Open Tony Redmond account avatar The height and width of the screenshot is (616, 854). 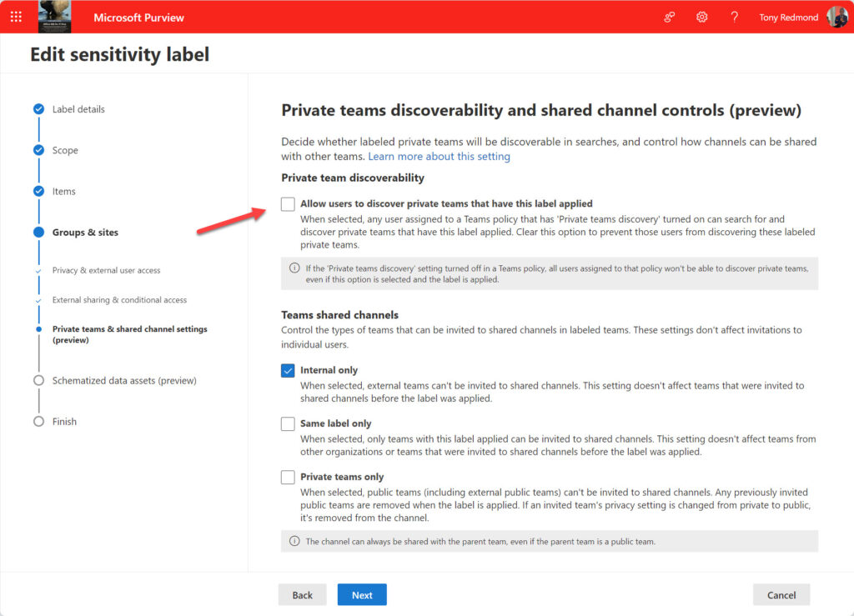pos(837,18)
